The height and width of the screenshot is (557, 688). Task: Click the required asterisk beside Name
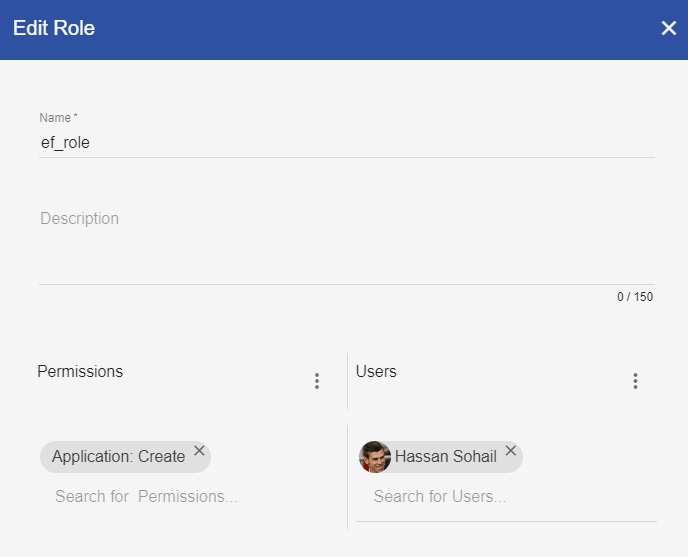tap(76, 117)
